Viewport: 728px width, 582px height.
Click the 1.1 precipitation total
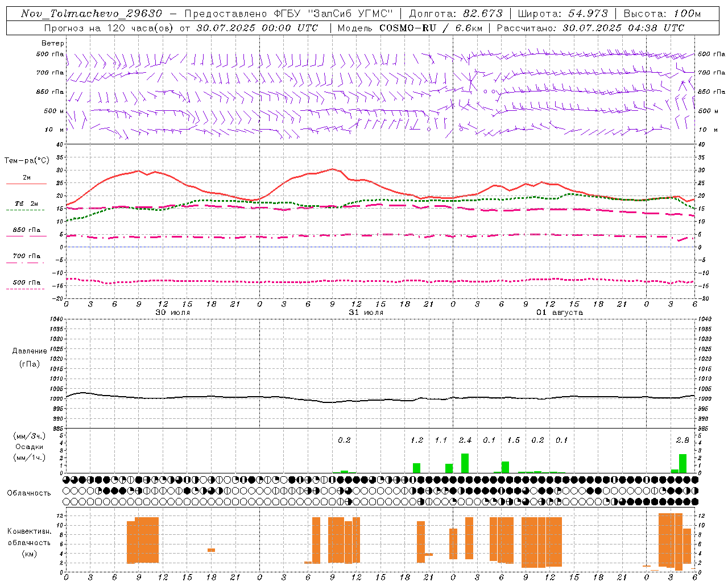(441, 440)
